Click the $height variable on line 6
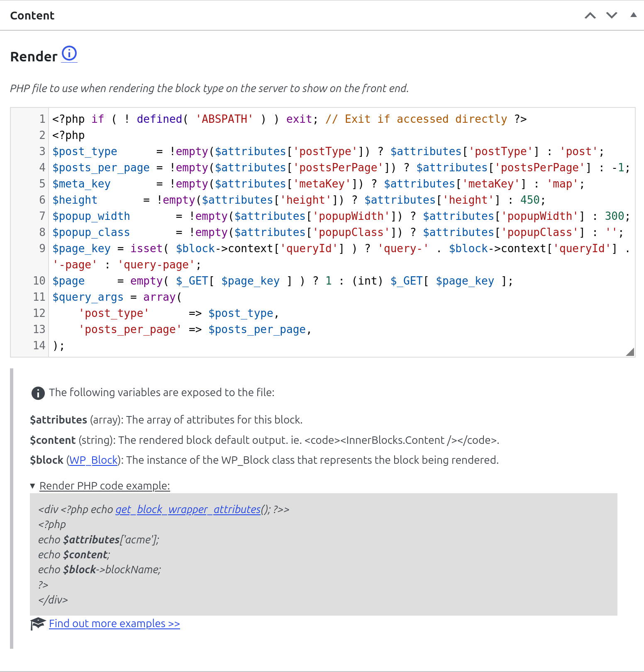This screenshot has height=672, width=644. 75,200
